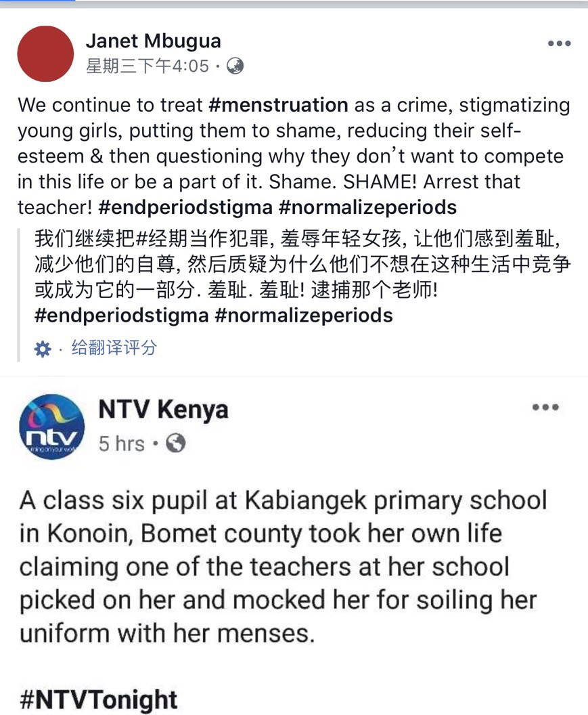Click the globe privacy icon beside 4:05

coord(235,66)
